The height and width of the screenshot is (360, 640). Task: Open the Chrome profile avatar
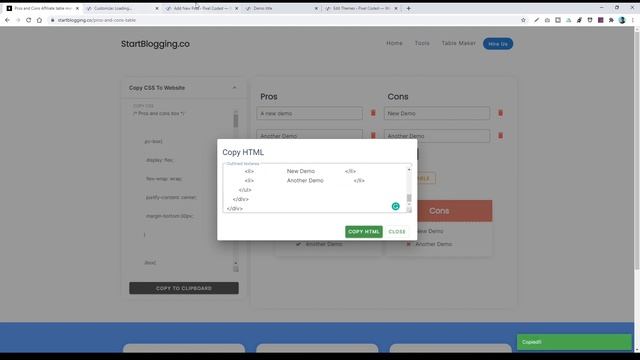(x=622, y=20)
